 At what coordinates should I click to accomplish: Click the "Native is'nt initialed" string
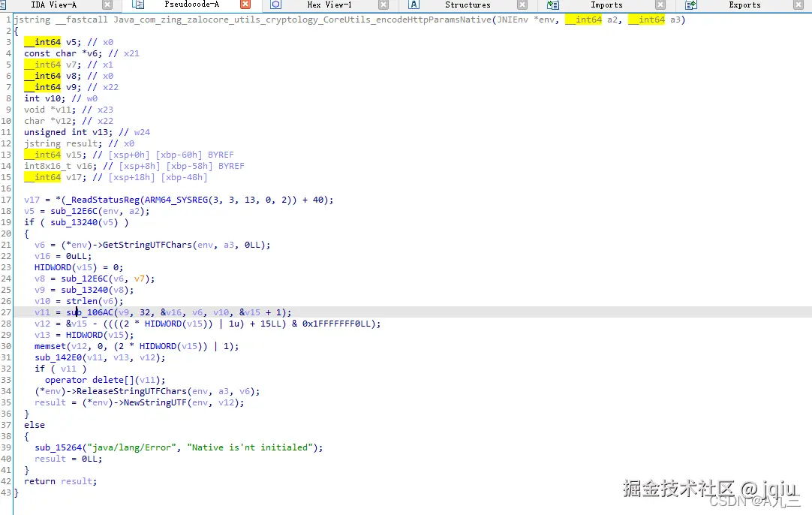pos(250,447)
